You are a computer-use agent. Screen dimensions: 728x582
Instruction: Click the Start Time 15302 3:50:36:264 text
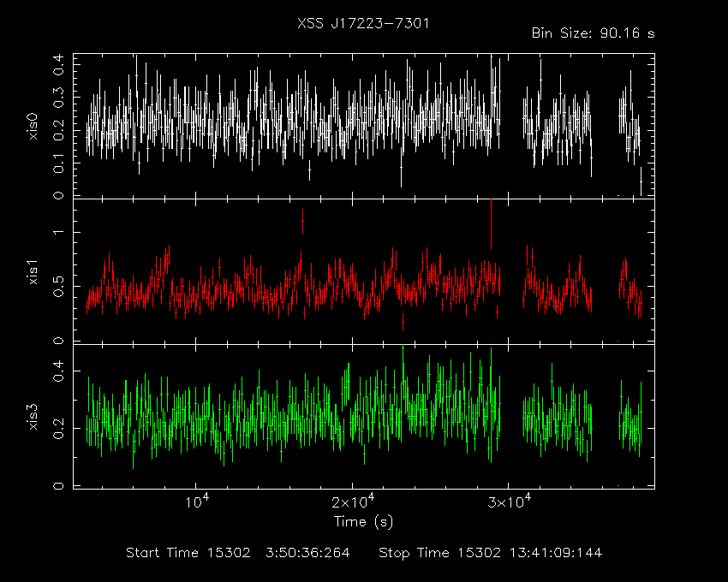[238, 553]
